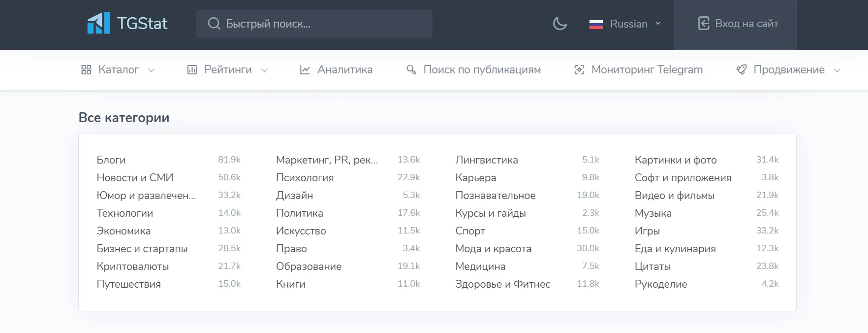
Task: Click the Каталог grid icon
Action: pyautogui.click(x=86, y=70)
